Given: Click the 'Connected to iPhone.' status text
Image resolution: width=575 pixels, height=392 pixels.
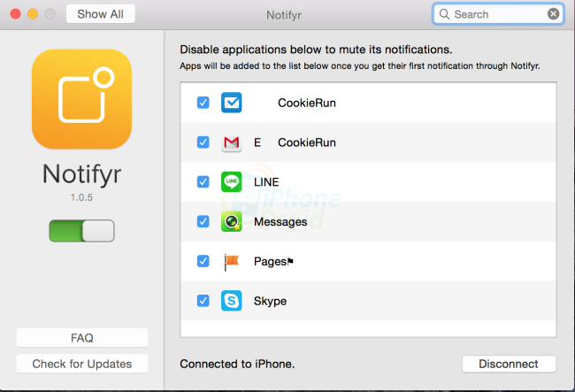Looking at the screenshot, I should (x=237, y=364).
